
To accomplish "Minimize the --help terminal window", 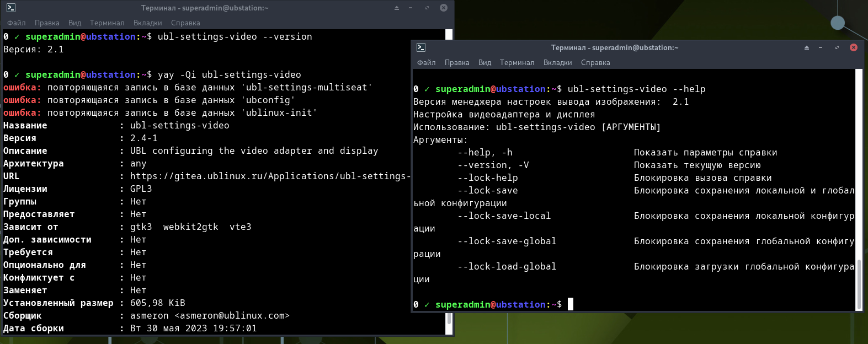I will (x=821, y=47).
